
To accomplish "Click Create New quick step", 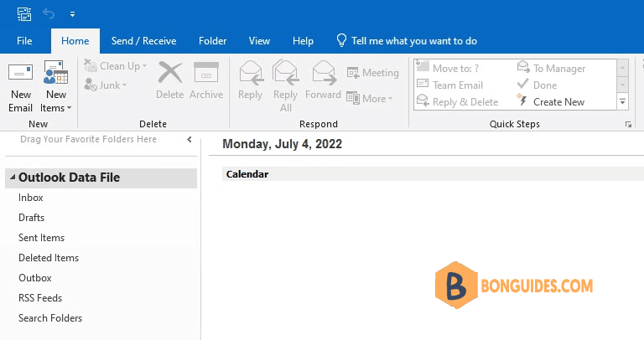I will tap(550, 101).
